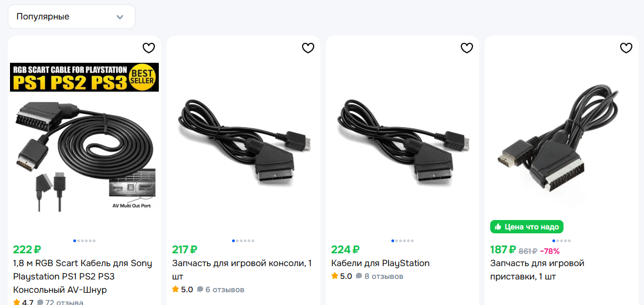Click the chevron arrow in sort box
This screenshot has height=305, width=644.
coord(120,17)
